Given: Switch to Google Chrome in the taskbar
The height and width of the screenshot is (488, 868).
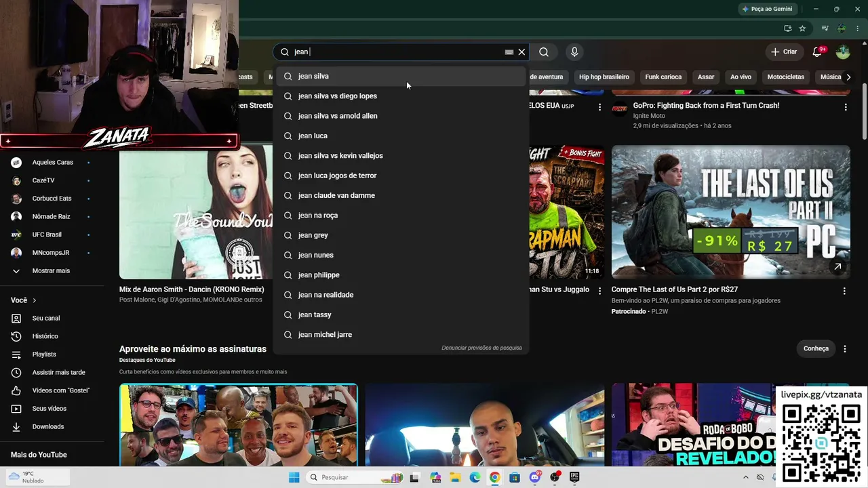Looking at the screenshot, I should (x=494, y=477).
